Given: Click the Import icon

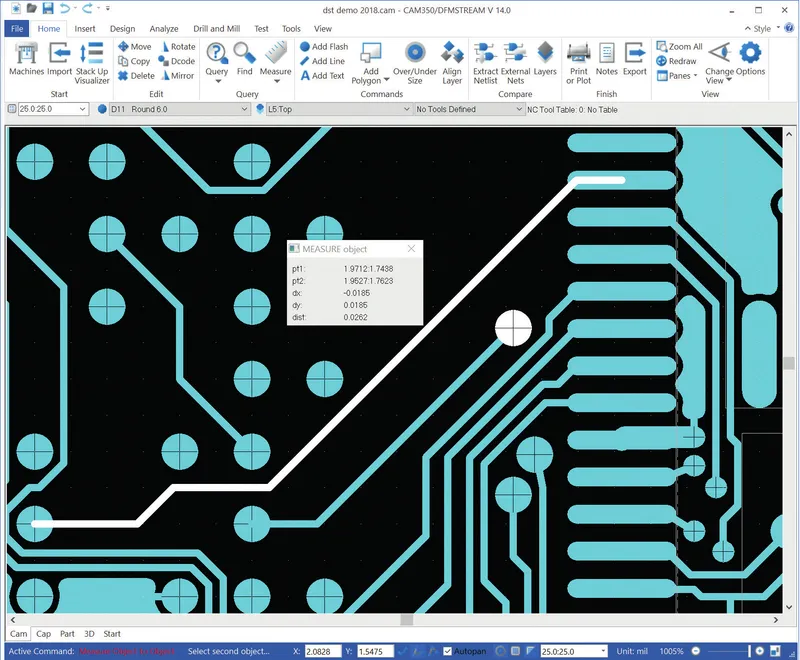Looking at the screenshot, I should click(x=60, y=59).
